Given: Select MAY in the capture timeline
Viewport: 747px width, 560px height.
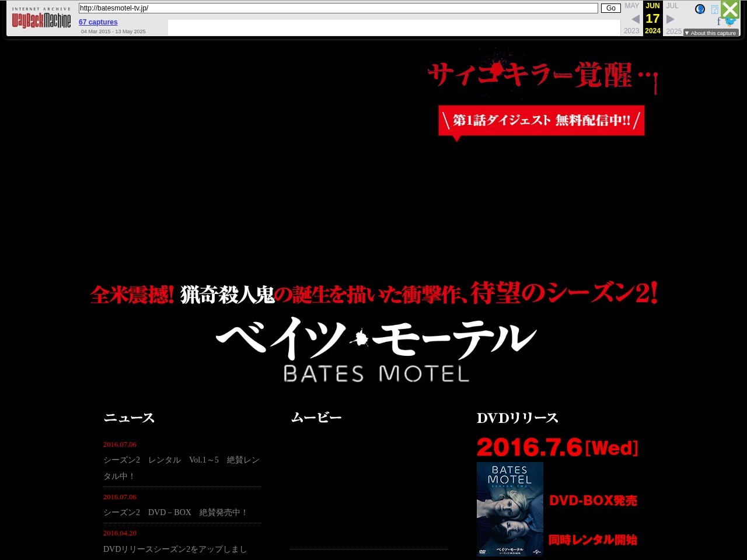Looking at the screenshot, I should (x=632, y=6).
